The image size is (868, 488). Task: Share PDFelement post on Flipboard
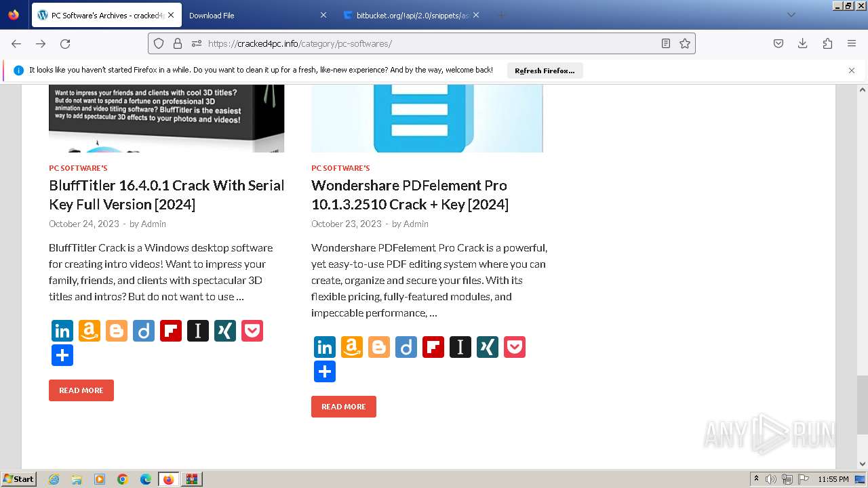pyautogui.click(x=433, y=347)
